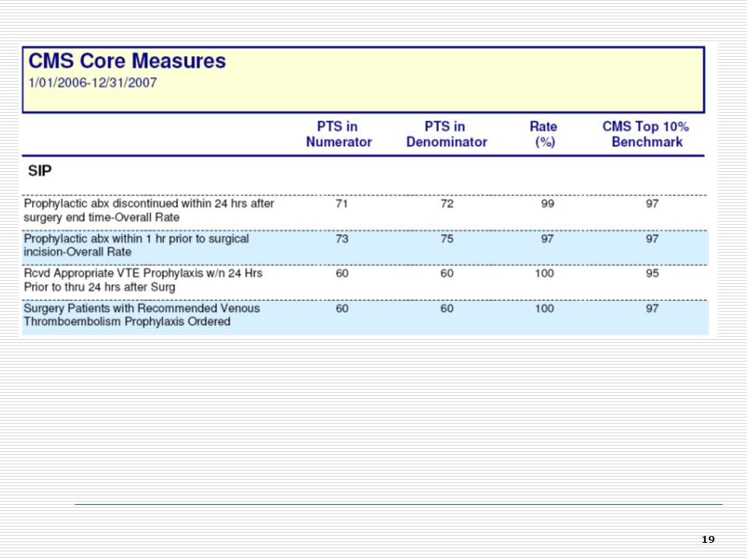The image size is (747, 560).
Task: Select the Prophylactic abx discontinued within 24 hrs row label
Action: pyautogui.click(x=149, y=211)
